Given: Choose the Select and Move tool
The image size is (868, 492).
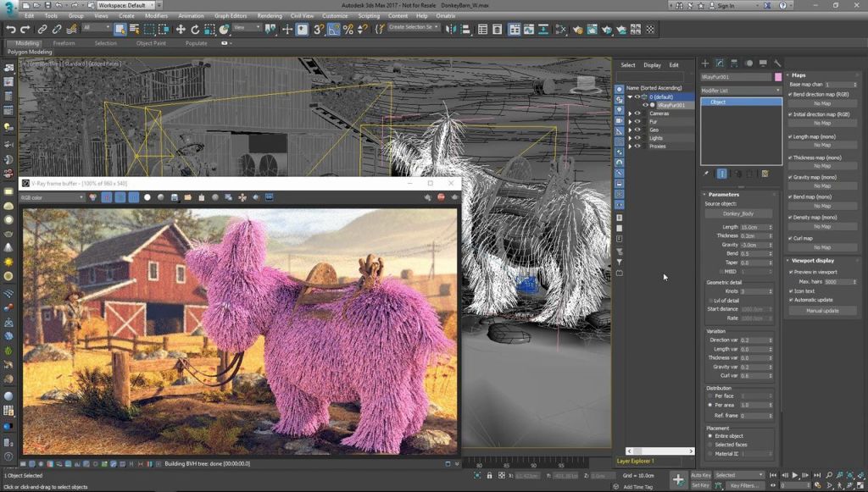Looking at the screenshot, I should [x=181, y=30].
